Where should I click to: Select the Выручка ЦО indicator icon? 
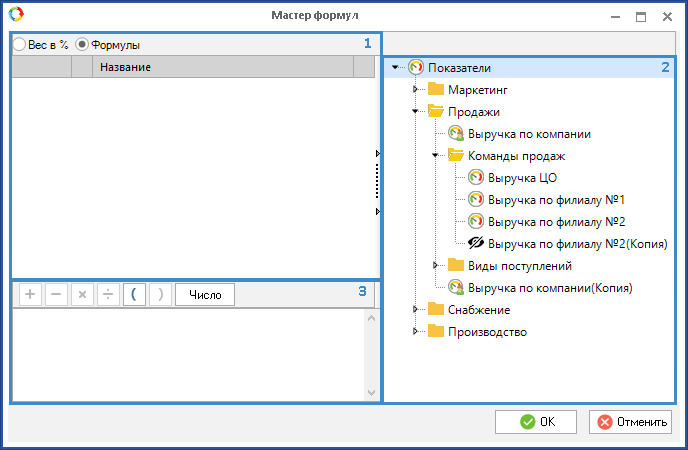click(x=476, y=178)
